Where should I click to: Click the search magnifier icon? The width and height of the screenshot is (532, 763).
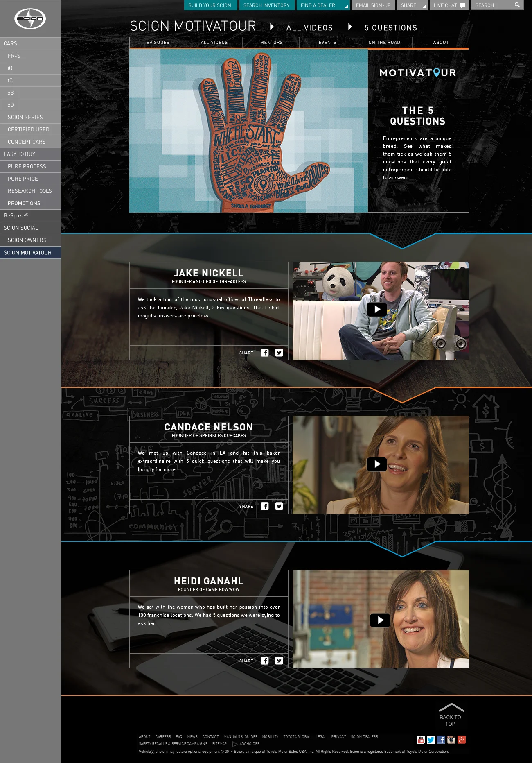pos(517,5)
